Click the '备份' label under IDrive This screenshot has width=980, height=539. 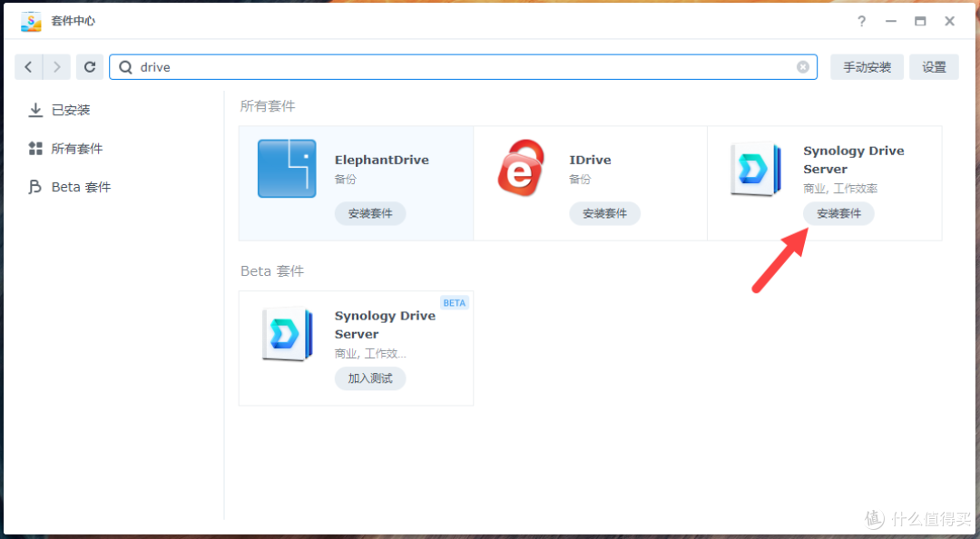click(579, 179)
